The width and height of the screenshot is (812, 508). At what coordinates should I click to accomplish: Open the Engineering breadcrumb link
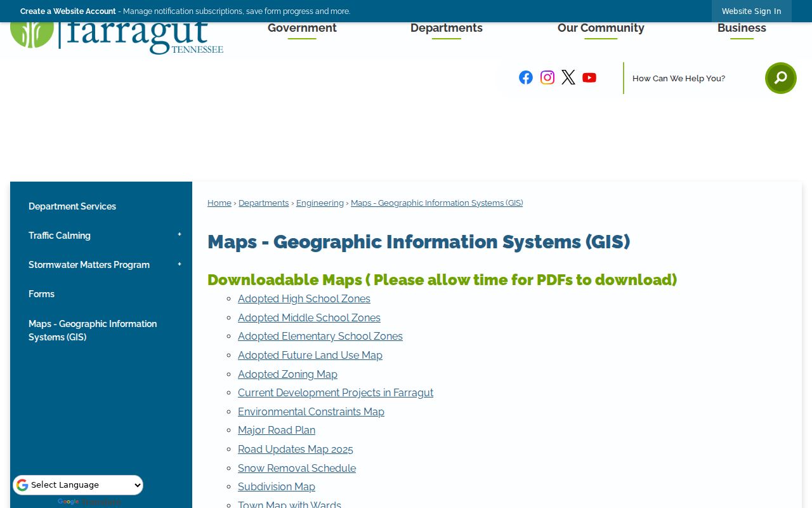320,203
